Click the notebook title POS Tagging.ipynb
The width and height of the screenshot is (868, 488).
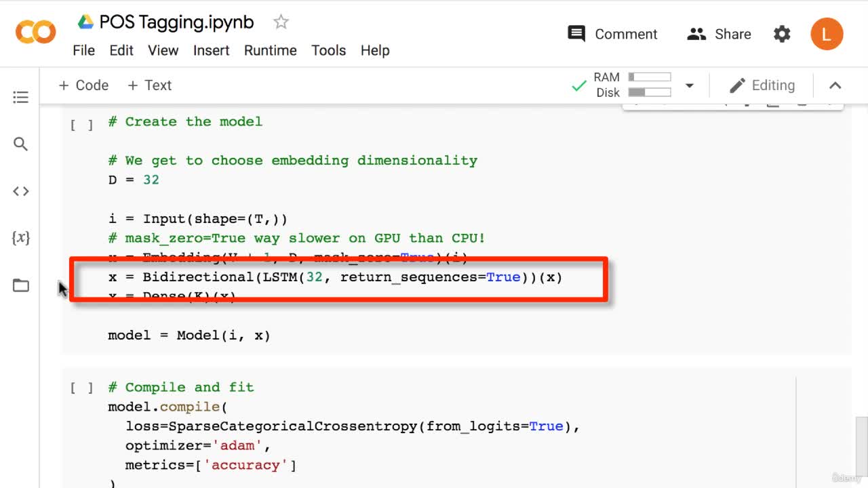tap(176, 22)
